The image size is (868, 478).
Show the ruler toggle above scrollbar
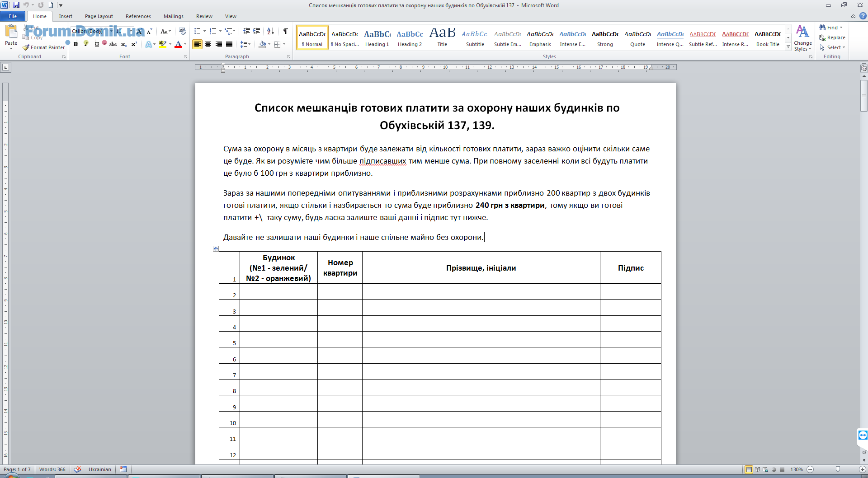coord(863,68)
